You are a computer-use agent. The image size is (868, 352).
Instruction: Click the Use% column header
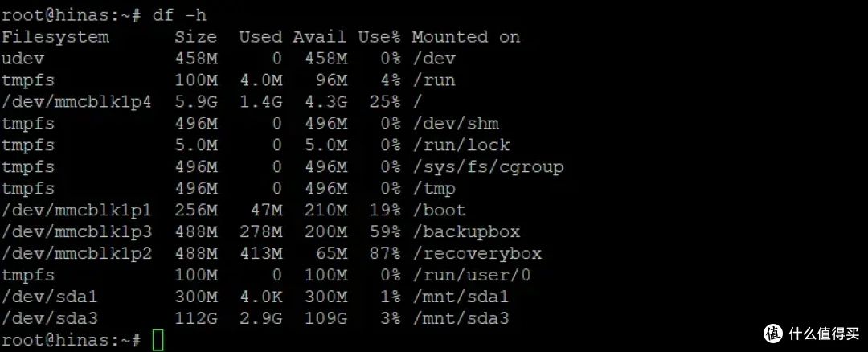pos(379,37)
